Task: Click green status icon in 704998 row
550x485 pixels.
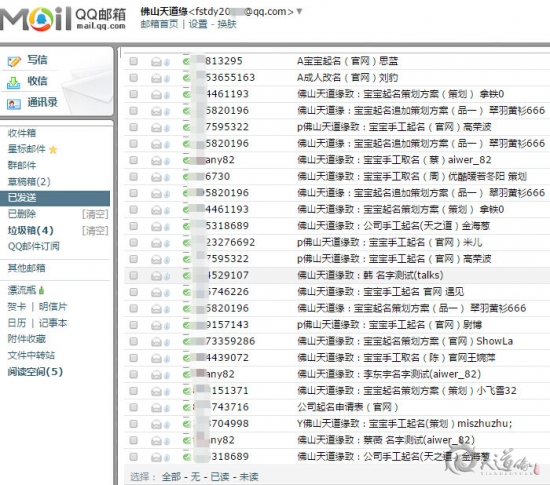Action: [x=186, y=424]
